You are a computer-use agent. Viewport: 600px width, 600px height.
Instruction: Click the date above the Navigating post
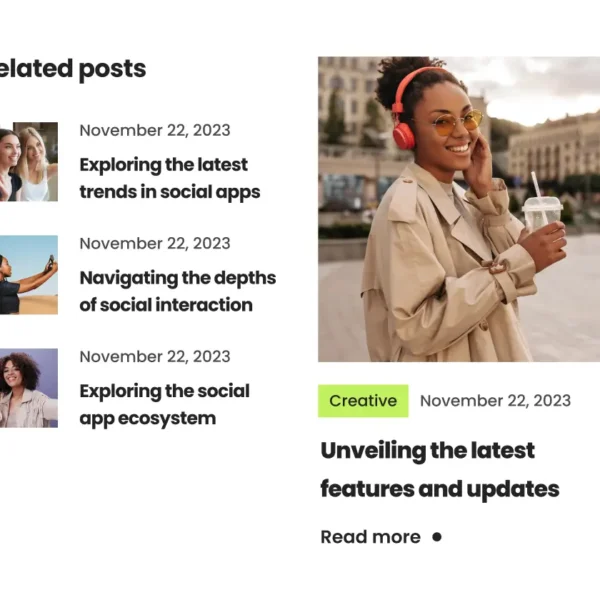tap(155, 243)
